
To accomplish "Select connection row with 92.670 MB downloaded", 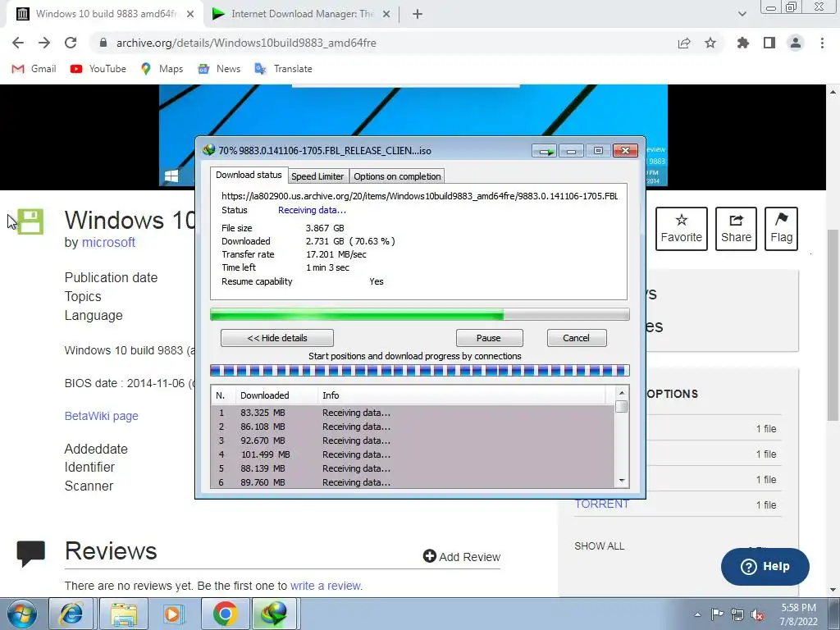I will pos(413,441).
